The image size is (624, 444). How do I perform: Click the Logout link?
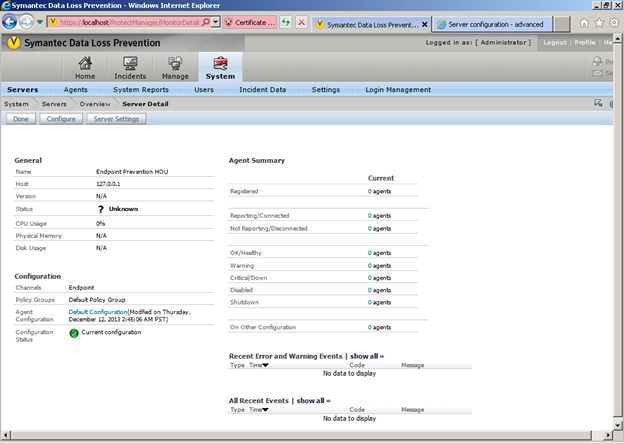[554, 43]
